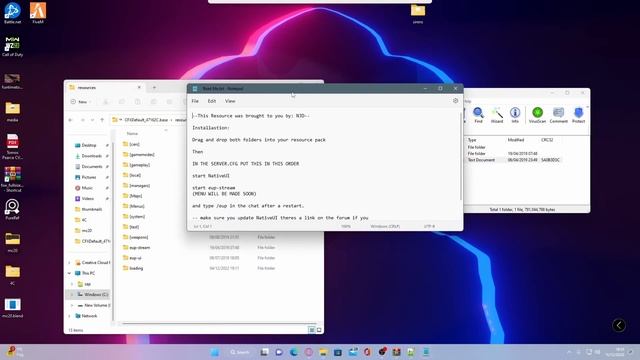Open the File menu in Notepad

[x=195, y=101]
